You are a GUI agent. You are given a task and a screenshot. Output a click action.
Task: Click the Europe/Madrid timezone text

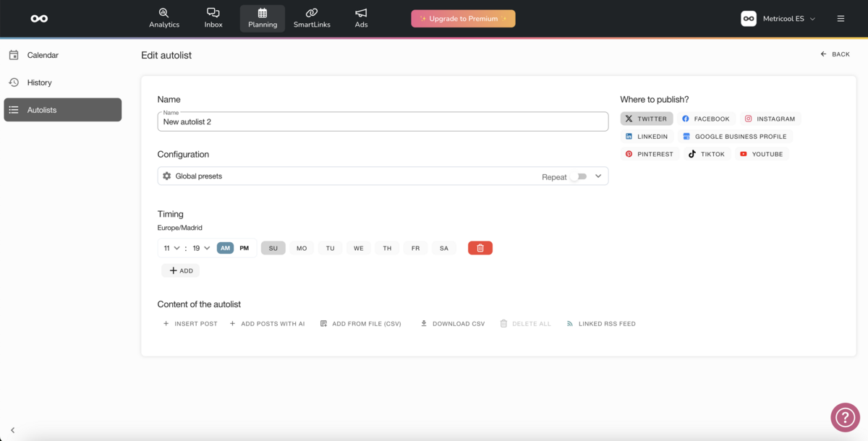180,228
